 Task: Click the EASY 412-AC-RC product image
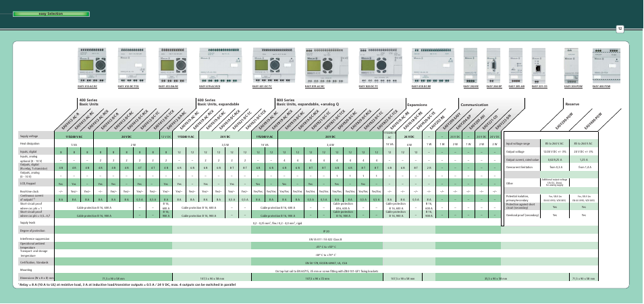(92, 66)
